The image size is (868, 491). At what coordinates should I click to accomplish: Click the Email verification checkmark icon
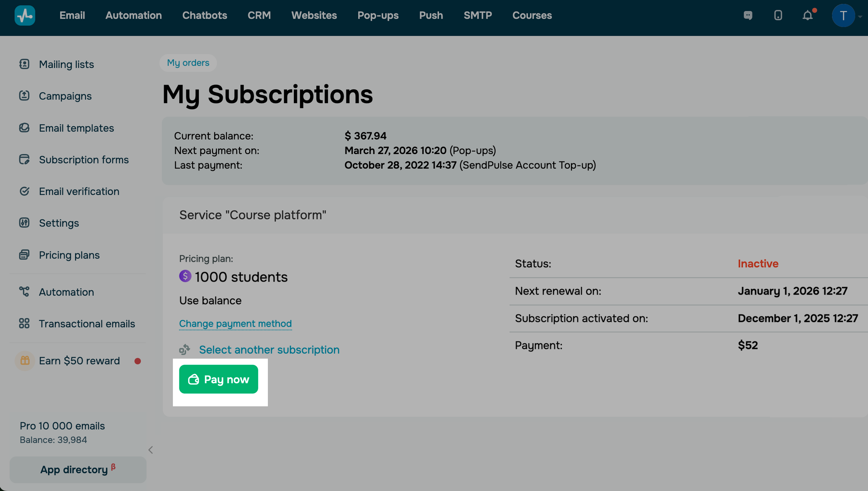tap(24, 191)
